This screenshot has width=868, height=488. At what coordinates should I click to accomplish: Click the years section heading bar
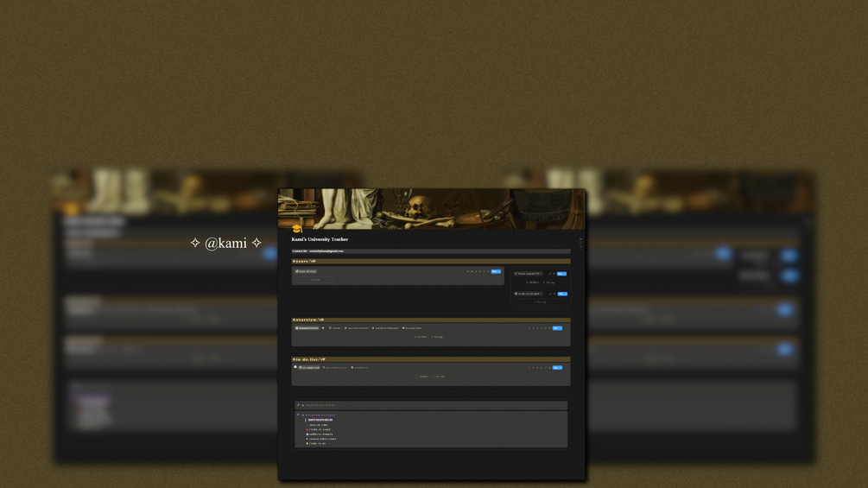431,261
